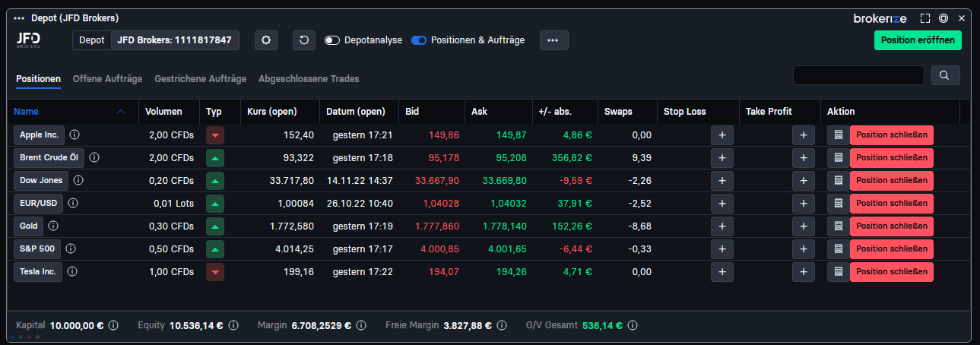Show info about Kapital value

(113, 325)
